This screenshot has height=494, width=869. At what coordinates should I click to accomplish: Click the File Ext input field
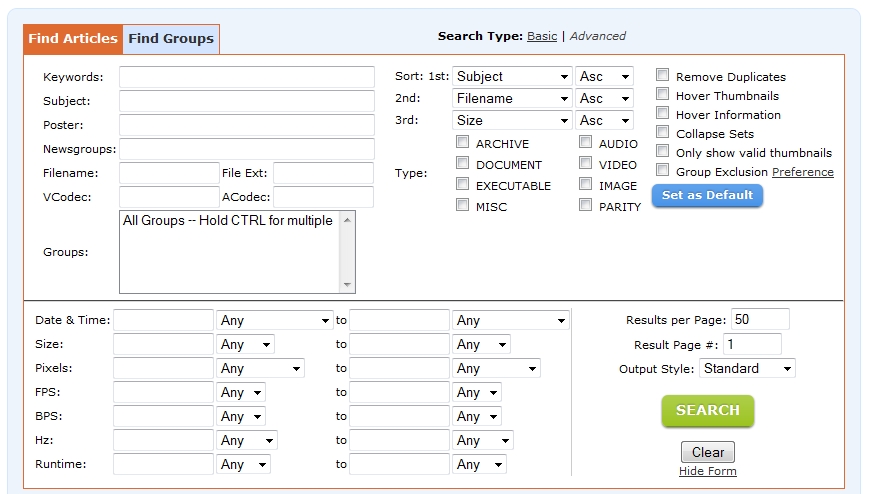tap(323, 173)
